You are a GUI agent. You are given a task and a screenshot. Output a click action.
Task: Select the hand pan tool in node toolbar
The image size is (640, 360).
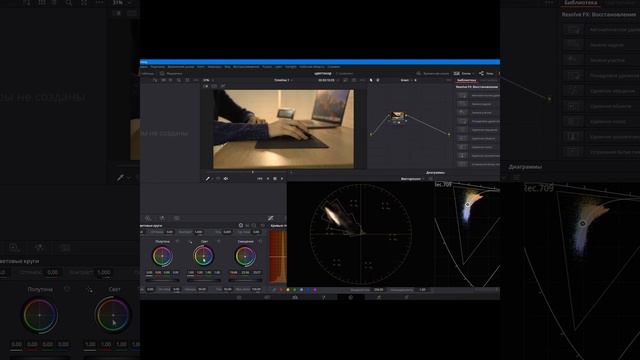[x=378, y=80]
